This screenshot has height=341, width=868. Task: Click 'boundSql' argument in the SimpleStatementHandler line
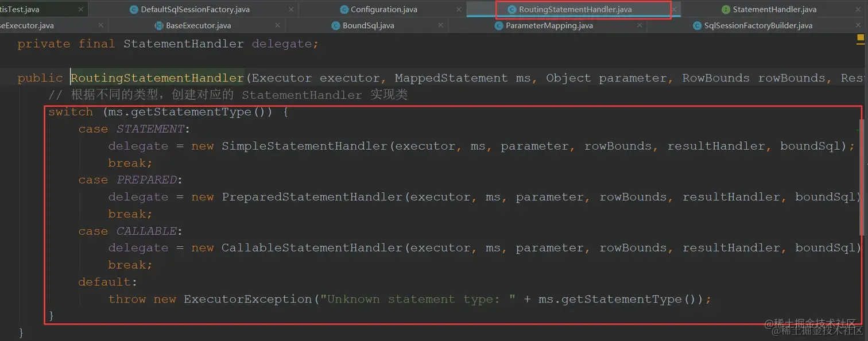(x=810, y=146)
